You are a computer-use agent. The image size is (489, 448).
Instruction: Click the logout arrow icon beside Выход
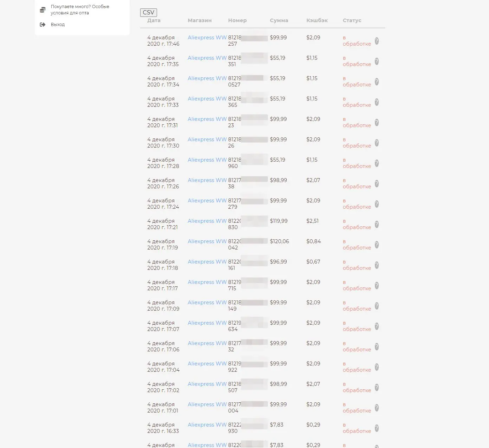point(43,25)
